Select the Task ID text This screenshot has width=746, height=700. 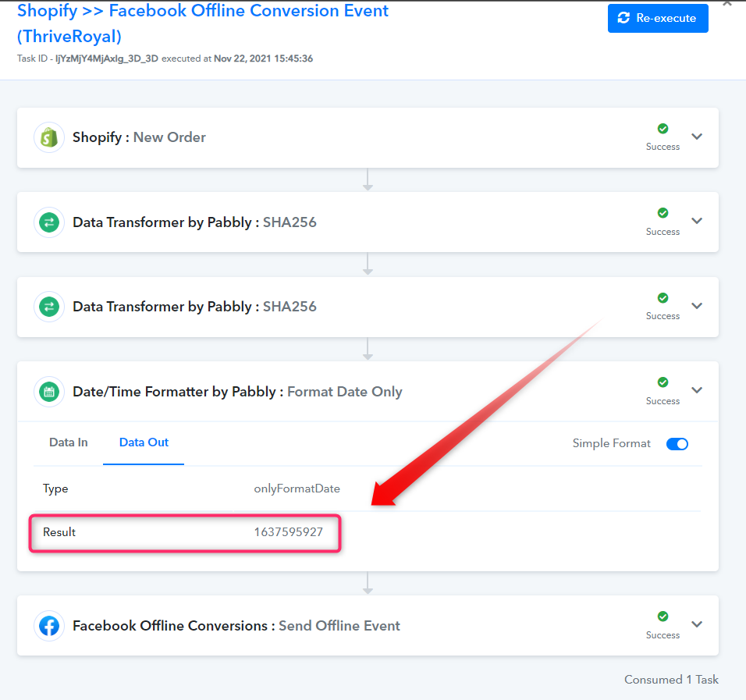click(87, 59)
